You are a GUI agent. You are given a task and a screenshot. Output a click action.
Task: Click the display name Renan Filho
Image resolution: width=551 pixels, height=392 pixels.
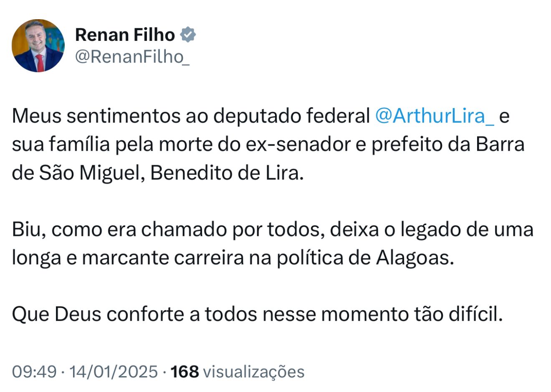125,35
